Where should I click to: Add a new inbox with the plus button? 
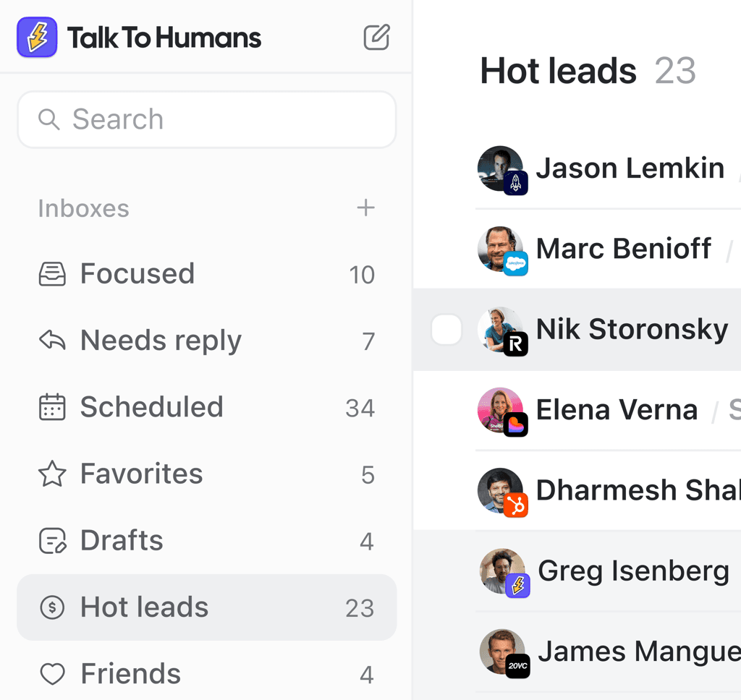[366, 208]
